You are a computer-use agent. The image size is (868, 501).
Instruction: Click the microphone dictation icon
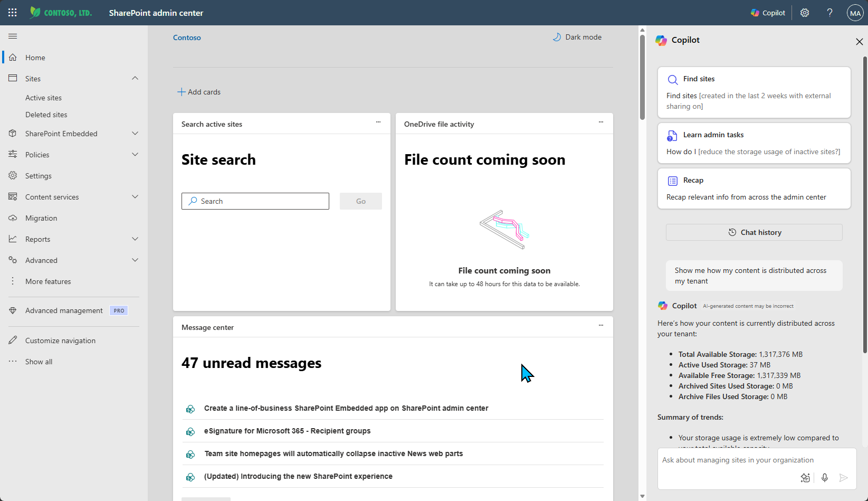point(825,478)
